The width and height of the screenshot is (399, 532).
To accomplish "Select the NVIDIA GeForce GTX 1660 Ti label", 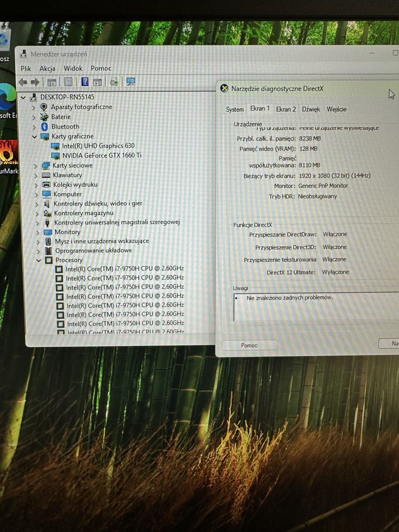I will (x=102, y=155).
